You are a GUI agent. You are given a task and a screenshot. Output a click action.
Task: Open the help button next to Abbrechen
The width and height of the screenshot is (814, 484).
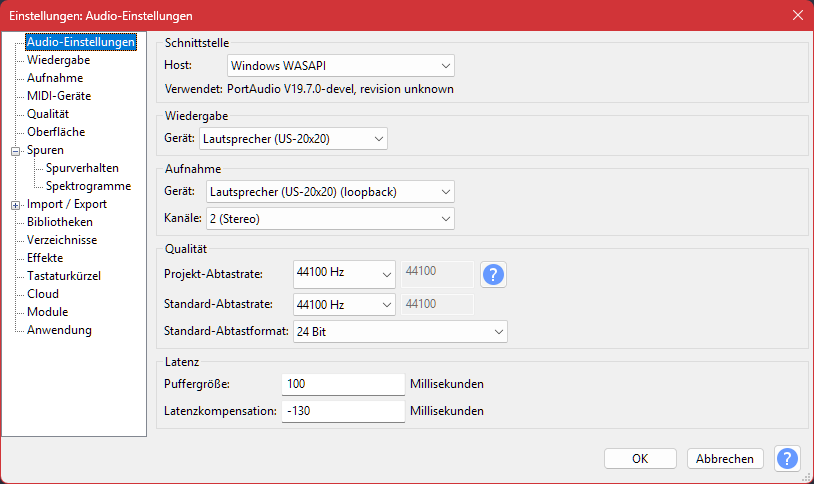tap(788, 458)
